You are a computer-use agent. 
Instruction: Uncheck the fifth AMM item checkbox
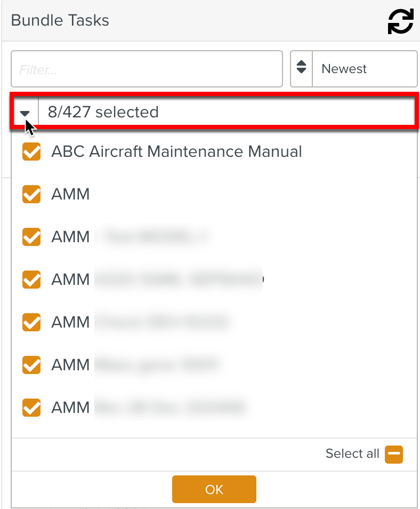pyautogui.click(x=31, y=322)
